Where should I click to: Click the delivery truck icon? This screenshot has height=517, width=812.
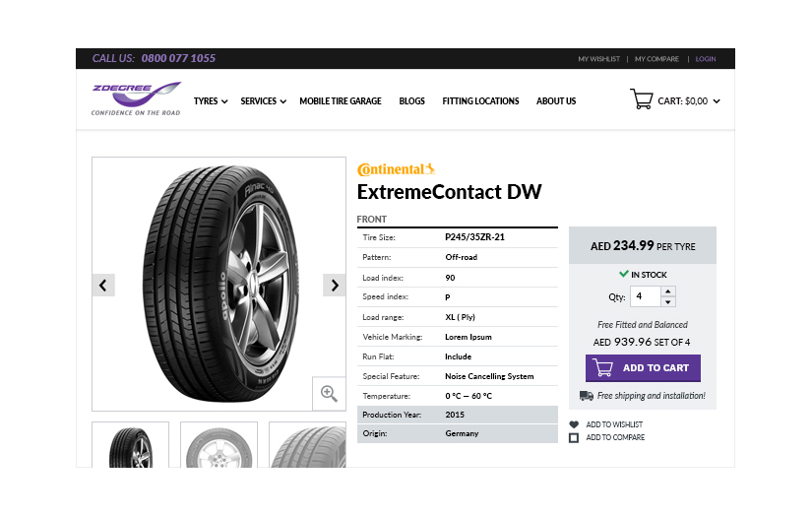(587, 396)
